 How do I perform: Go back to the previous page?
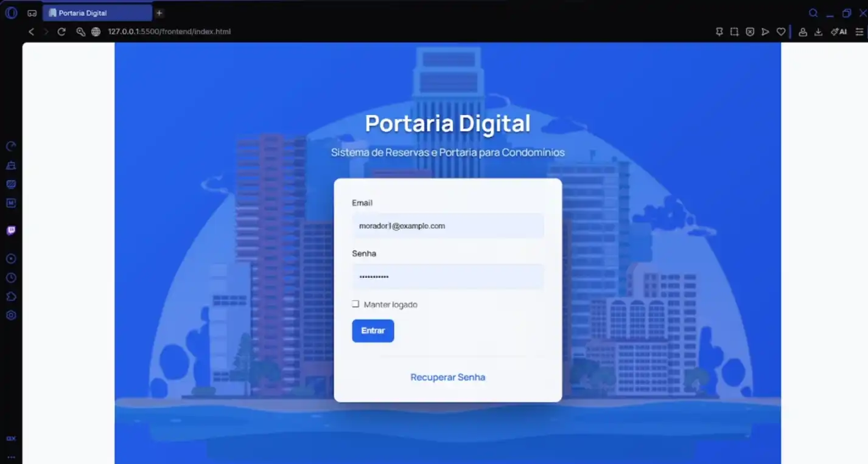pos(32,32)
